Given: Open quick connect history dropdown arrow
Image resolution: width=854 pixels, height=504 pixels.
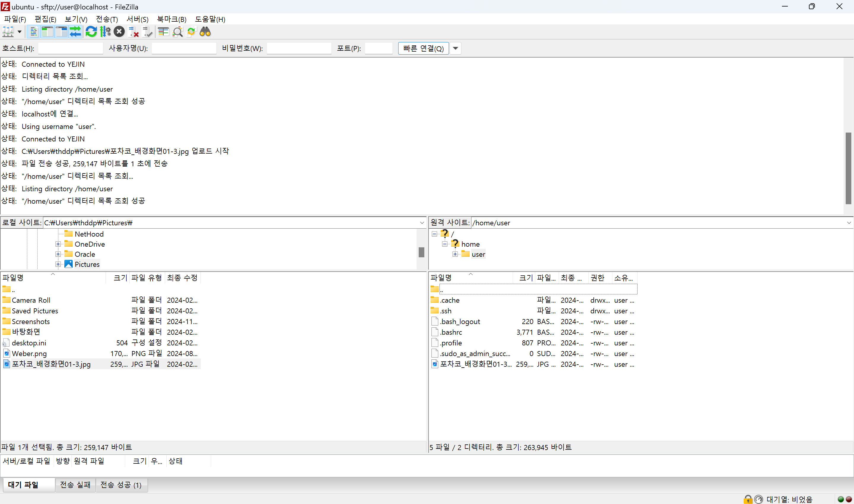Looking at the screenshot, I should tap(455, 48).
